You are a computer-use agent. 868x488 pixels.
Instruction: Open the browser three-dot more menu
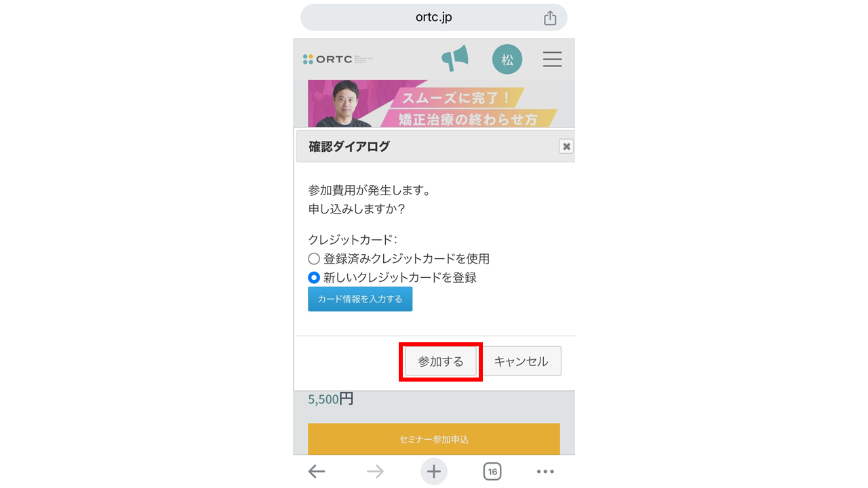(545, 472)
